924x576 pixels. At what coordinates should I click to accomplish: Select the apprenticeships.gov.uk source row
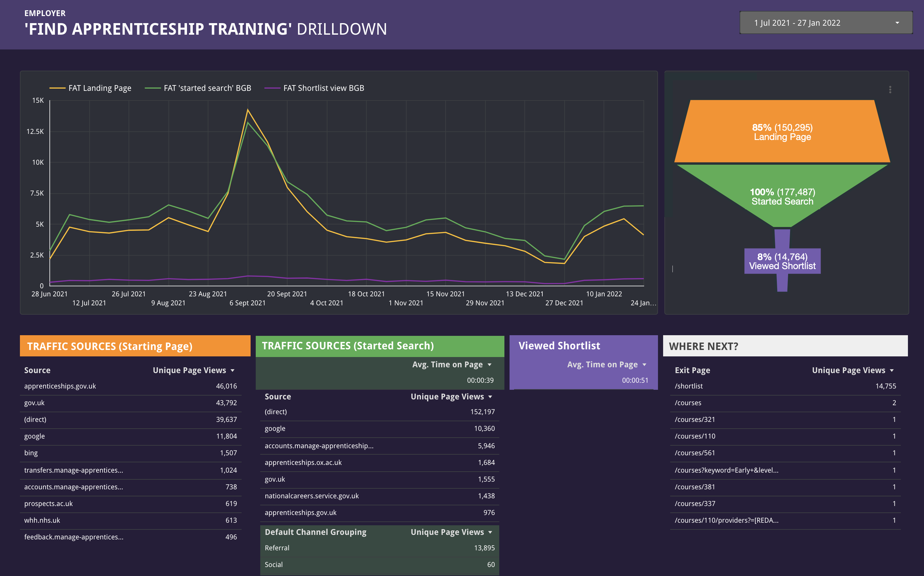coord(60,386)
